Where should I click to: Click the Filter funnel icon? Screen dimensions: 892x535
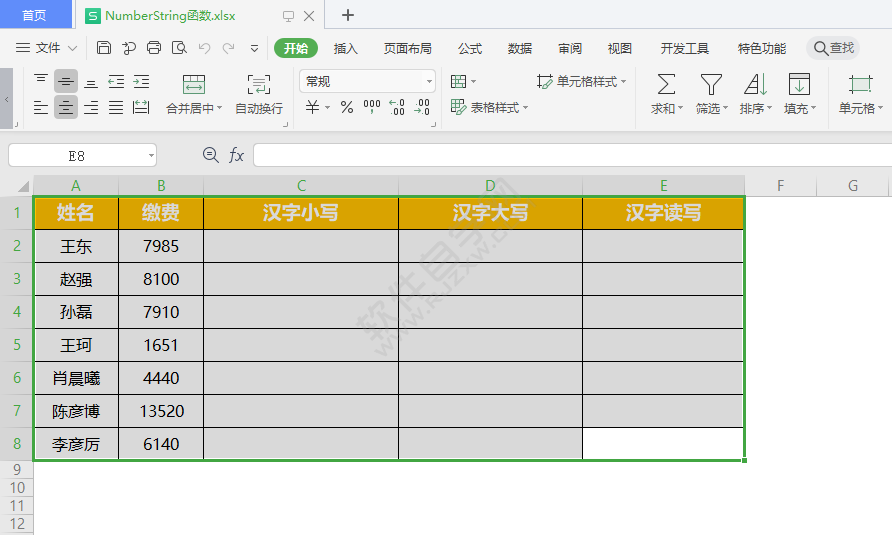[711, 84]
